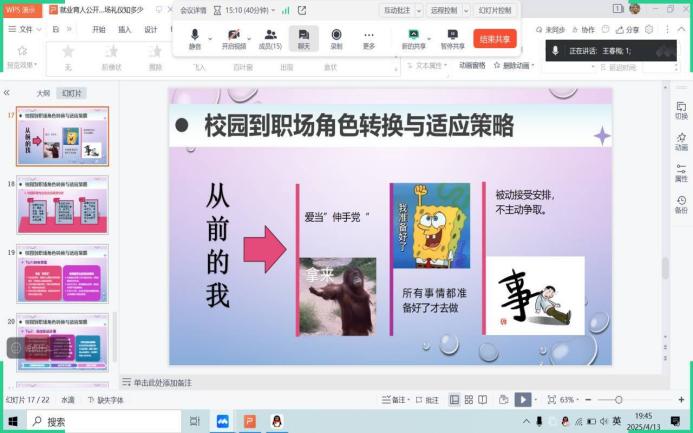The width and height of the screenshot is (693, 433).
Task: Mute microphone in meeting toolbar
Action: click(195, 38)
